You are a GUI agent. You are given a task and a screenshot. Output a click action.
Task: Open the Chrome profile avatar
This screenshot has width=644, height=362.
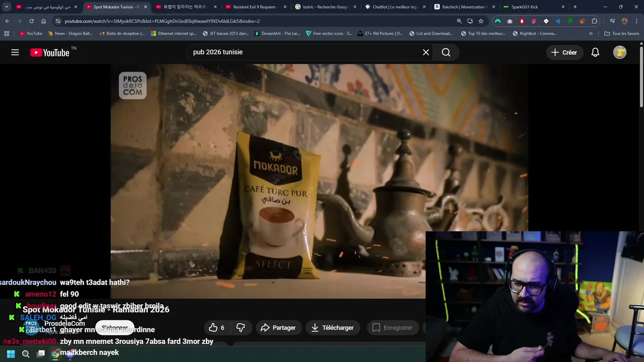[x=624, y=21]
